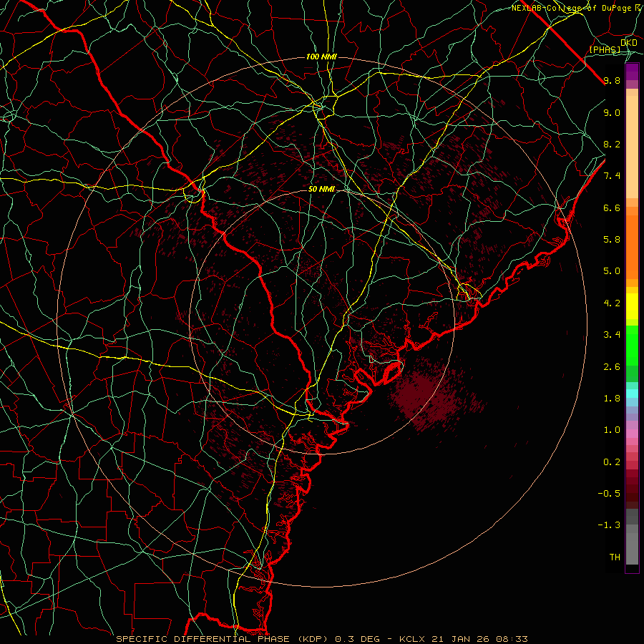
Task: Click the 0.2 value on the scale
Action: [x=612, y=462]
